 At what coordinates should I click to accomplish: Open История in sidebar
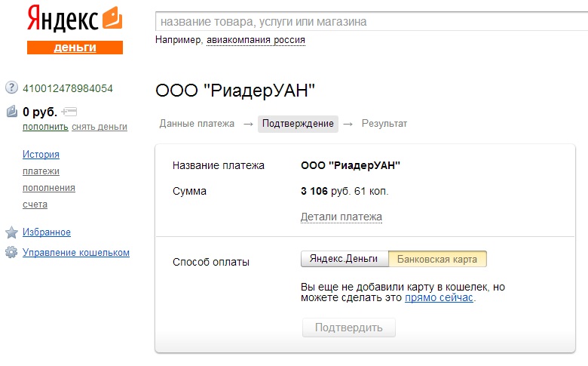(41, 155)
